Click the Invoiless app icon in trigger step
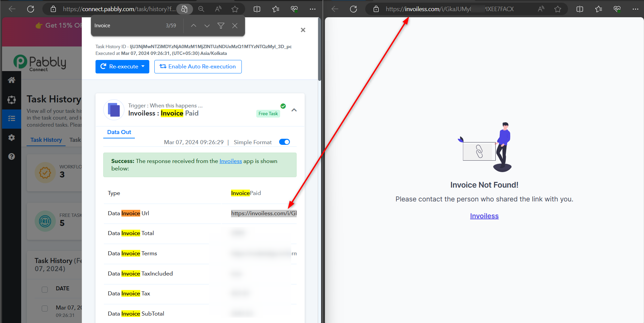The width and height of the screenshot is (644, 323). [x=114, y=110]
